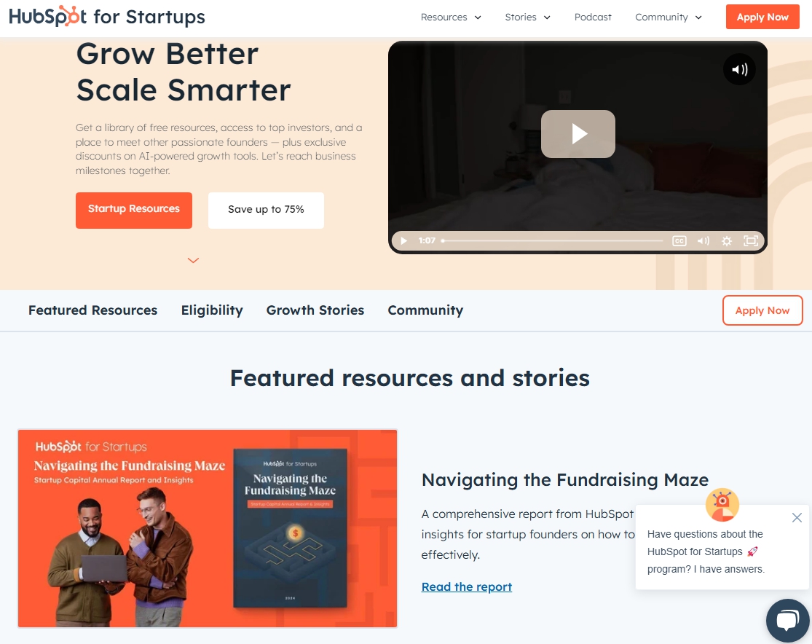Switch to the Eligibility tab
The width and height of the screenshot is (812, 644).
pyautogui.click(x=212, y=310)
